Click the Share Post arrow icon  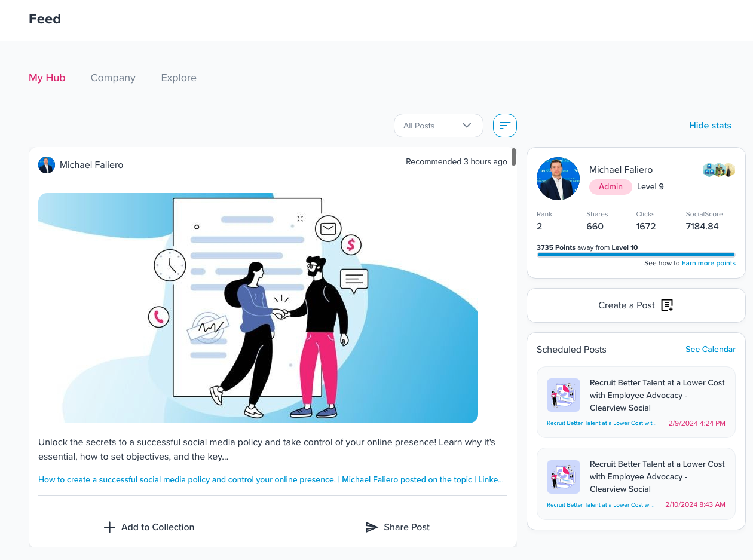372,527
